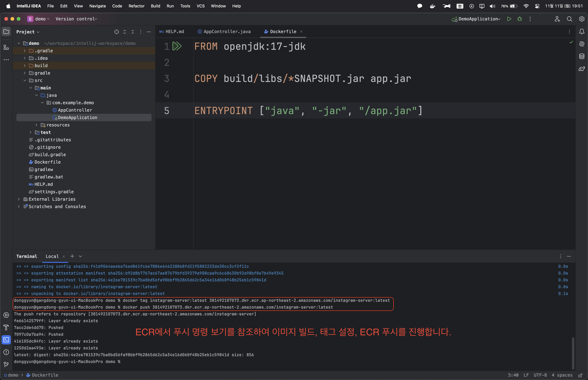Click the Git tool window icon
This screenshot has width=588, height=380.
click(x=6, y=364)
